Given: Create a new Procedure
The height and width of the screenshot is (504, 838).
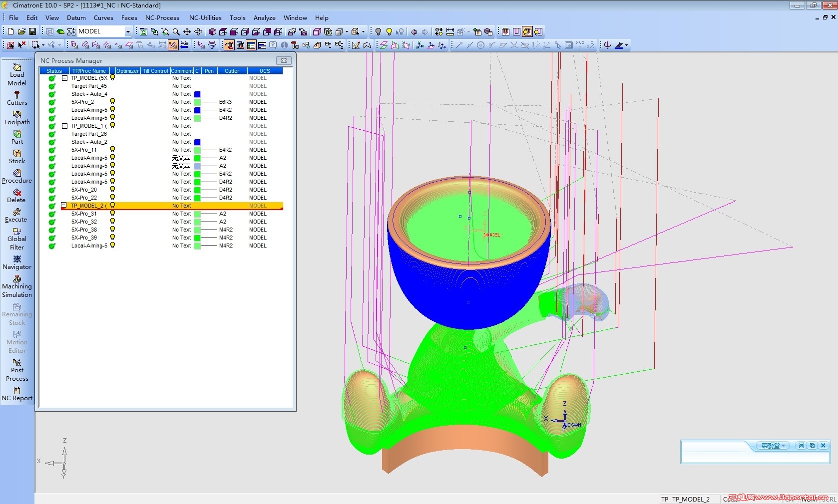Looking at the screenshot, I should (17, 176).
